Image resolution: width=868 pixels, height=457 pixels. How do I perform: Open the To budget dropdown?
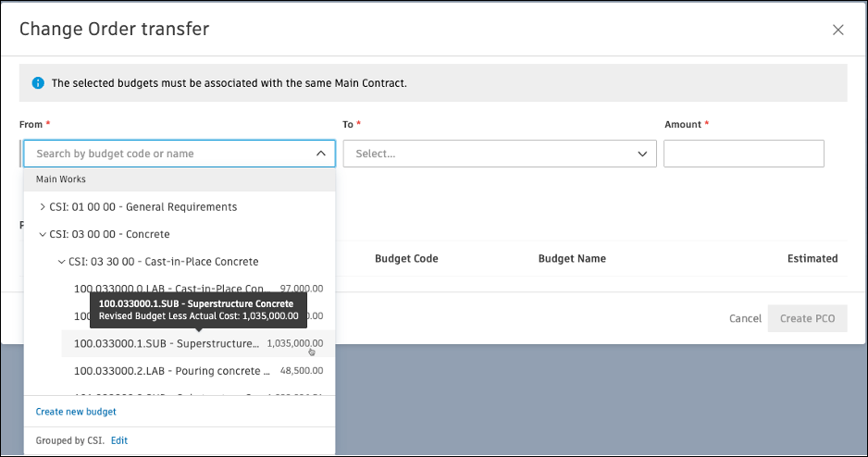490,154
